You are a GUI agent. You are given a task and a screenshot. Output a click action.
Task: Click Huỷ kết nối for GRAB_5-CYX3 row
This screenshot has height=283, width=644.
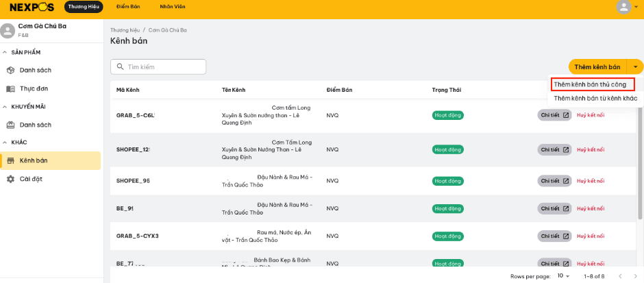591,236
